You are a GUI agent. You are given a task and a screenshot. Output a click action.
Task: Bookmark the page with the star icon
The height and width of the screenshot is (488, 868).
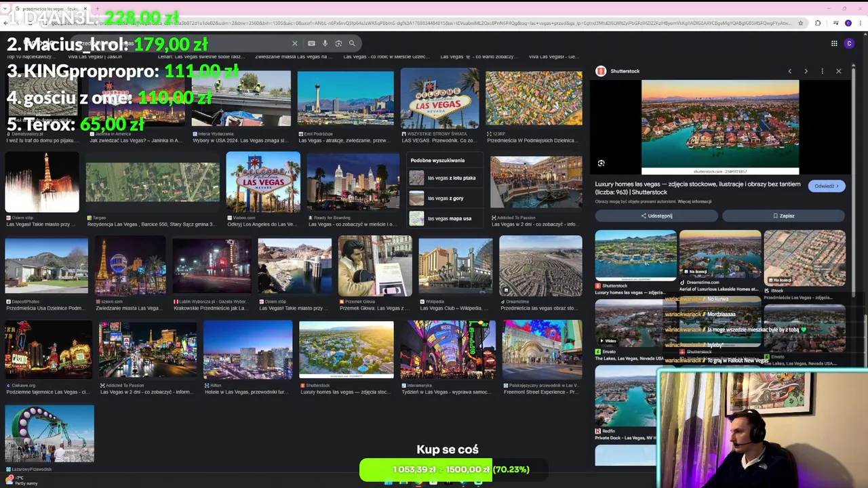click(x=801, y=23)
